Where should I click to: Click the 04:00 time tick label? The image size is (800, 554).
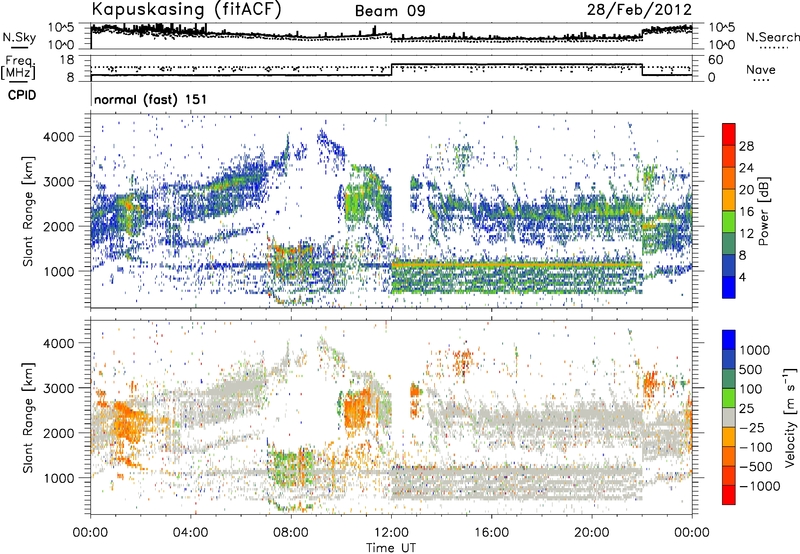pos(191,533)
